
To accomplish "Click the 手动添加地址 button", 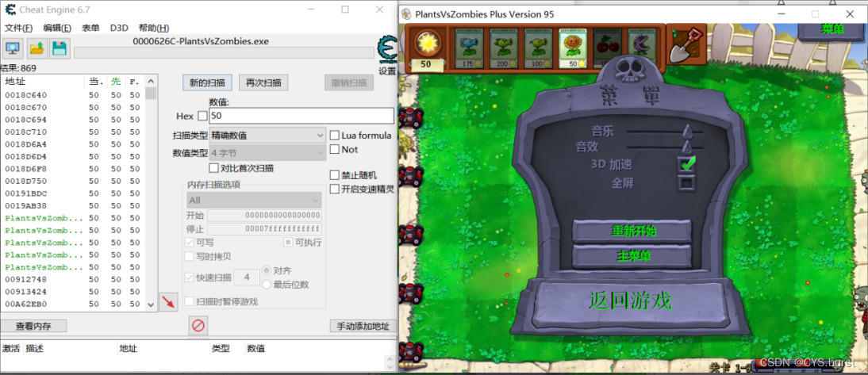I will coord(363,327).
